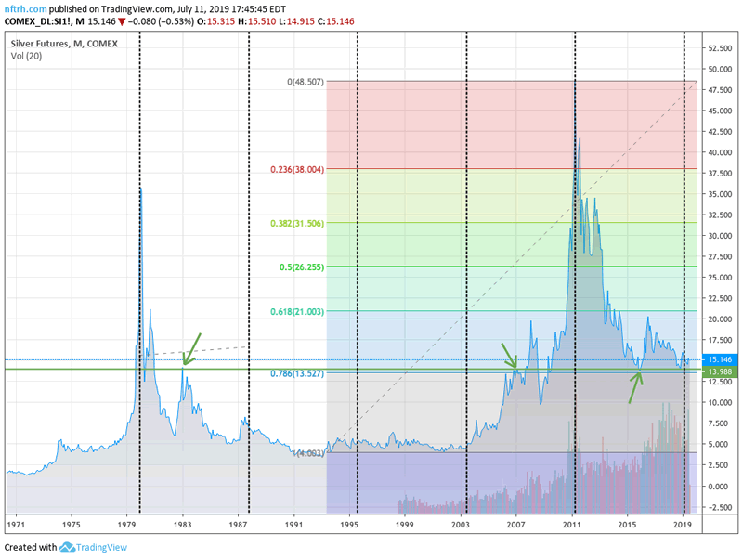Click the 1995 label on time axis
Image resolution: width=743 pixels, height=560 pixels.
click(x=349, y=525)
